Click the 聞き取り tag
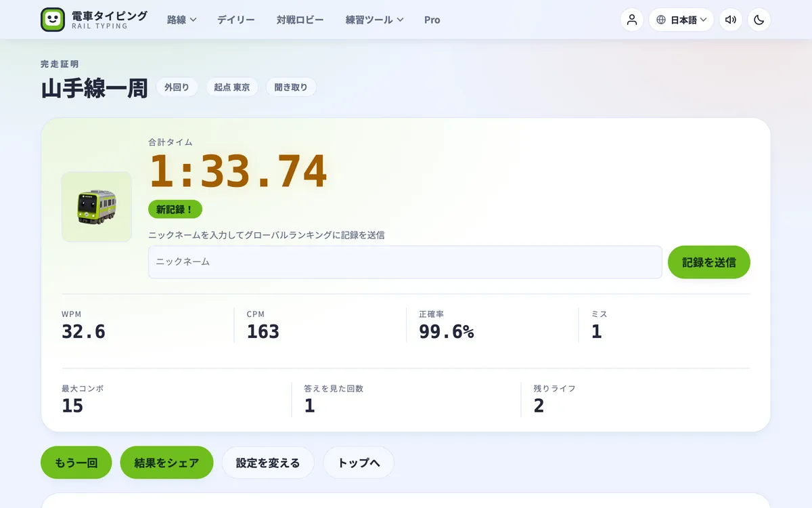This screenshot has width=812, height=508. 291,87
